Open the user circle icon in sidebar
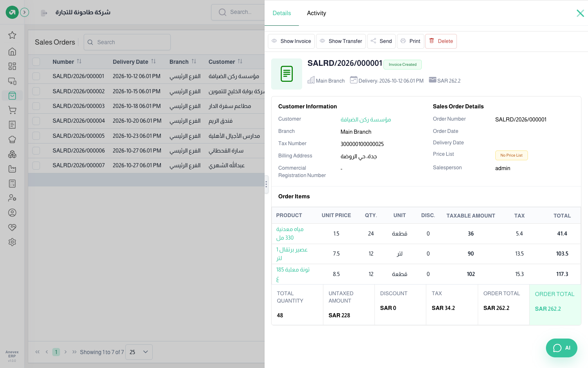This screenshot has height=368, width=588. [12, 213]
